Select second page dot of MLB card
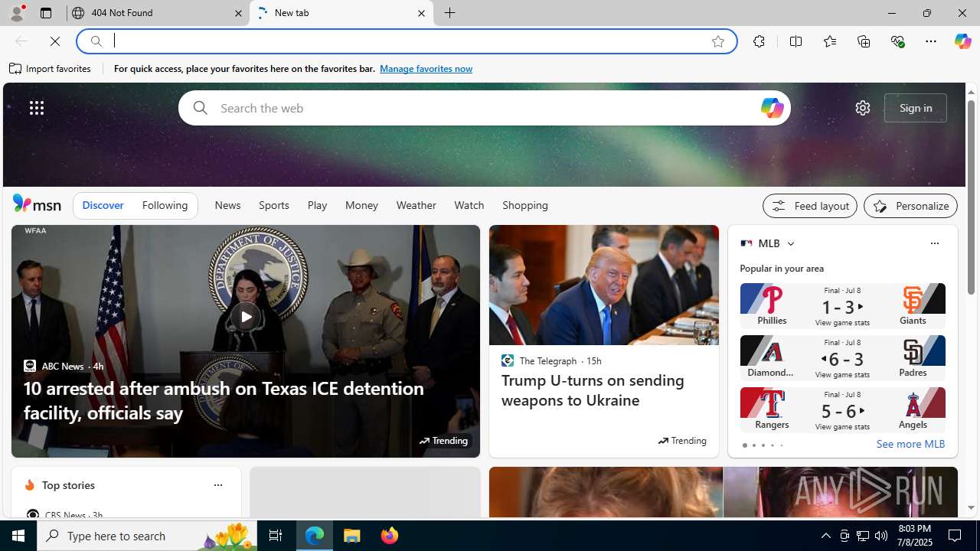 coord(753,445)
